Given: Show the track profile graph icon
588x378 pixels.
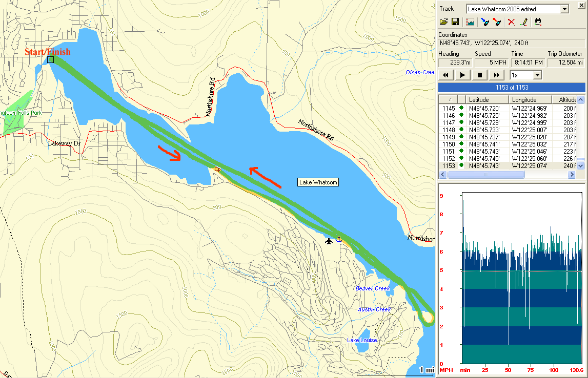Looking at the screenshot, I should 470,22.
